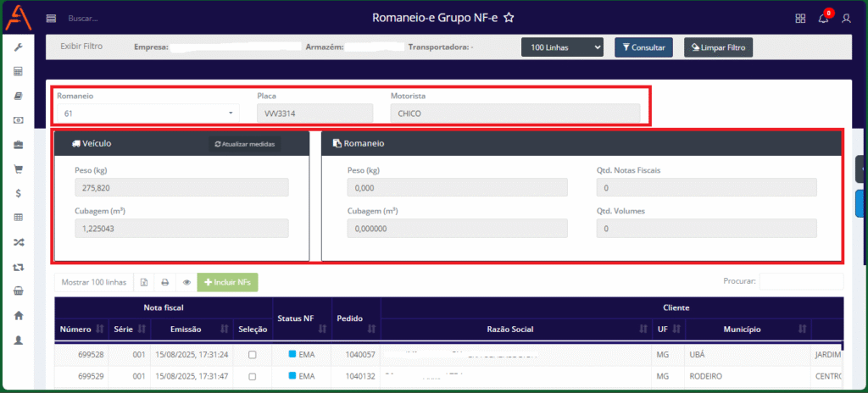
Task: Click the printer icon above the table
Action: 165,282
